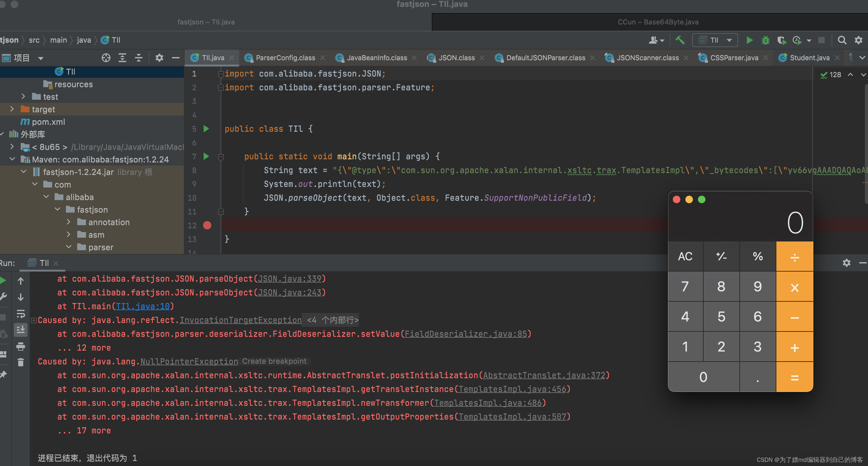868x466 pixels.
Task: Open Student.java editor tab
Action: click(x=809, y=58)
